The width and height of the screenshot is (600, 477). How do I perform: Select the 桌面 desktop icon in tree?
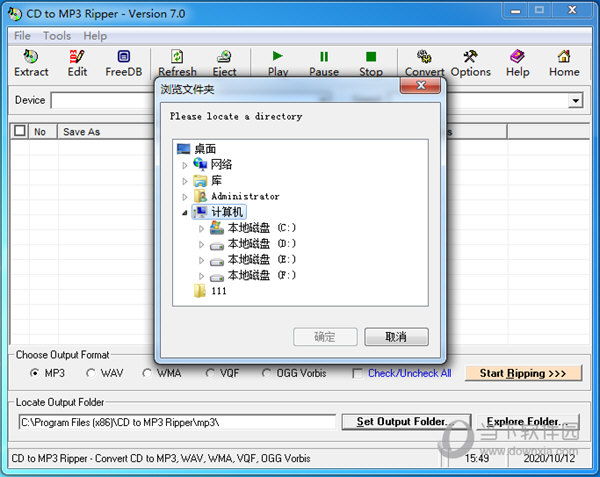183,148
